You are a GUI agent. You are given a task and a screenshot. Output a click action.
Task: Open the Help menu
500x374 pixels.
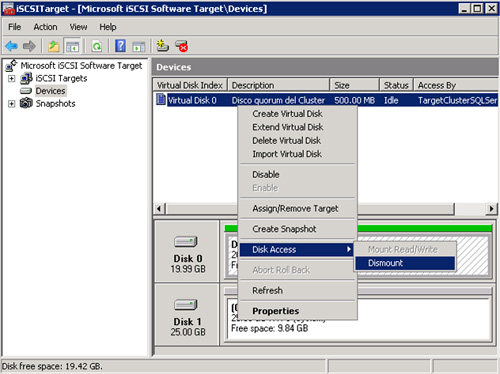click(108, 27)
